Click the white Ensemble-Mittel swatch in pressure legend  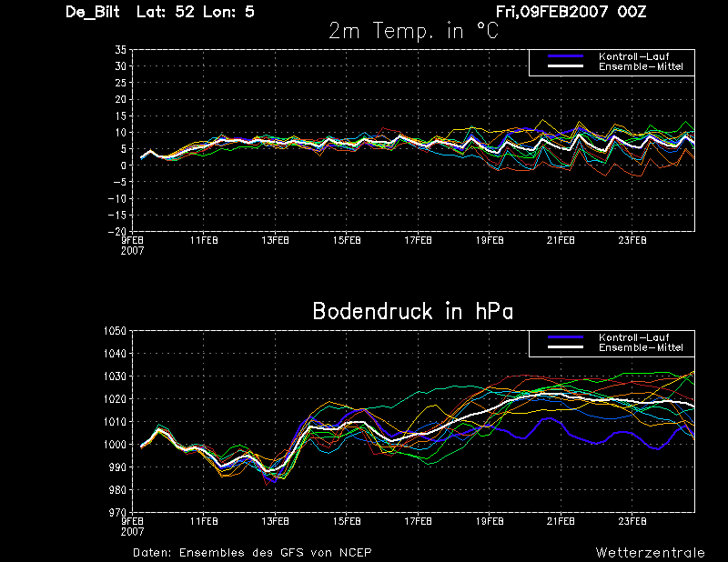click(565, 347)
